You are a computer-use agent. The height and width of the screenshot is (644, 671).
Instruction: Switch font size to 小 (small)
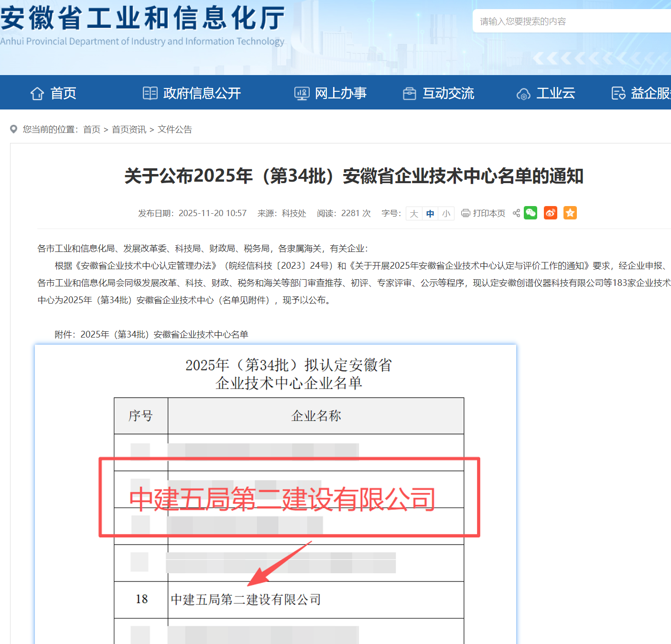click(446, 213)
